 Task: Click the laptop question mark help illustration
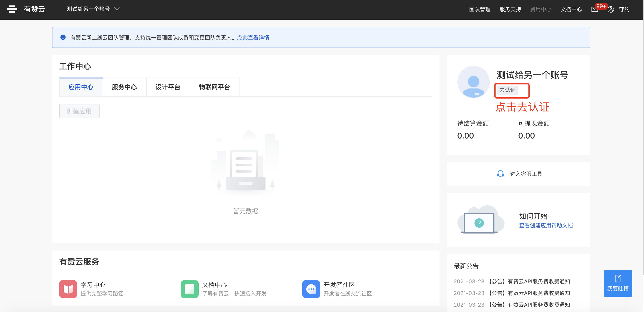coord(481,220)
